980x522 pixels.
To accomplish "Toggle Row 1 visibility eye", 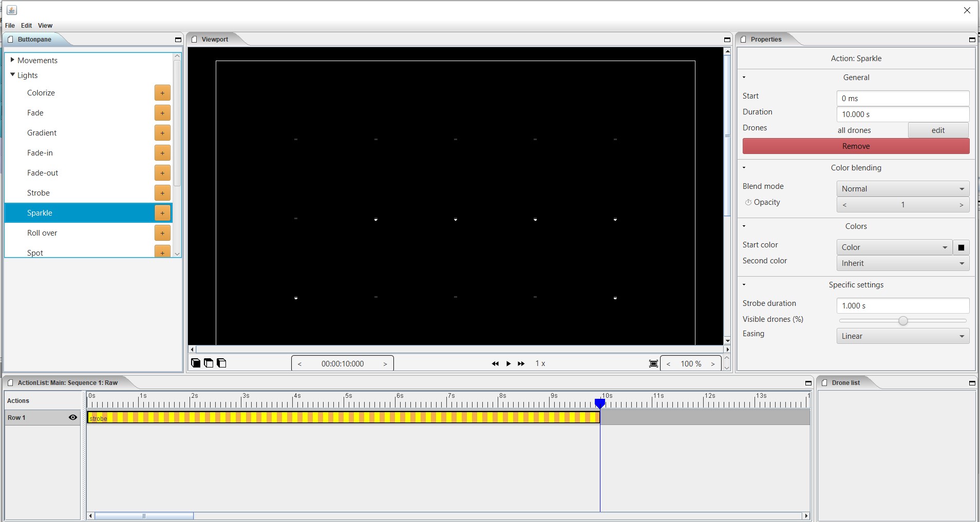I will point(73,417).
